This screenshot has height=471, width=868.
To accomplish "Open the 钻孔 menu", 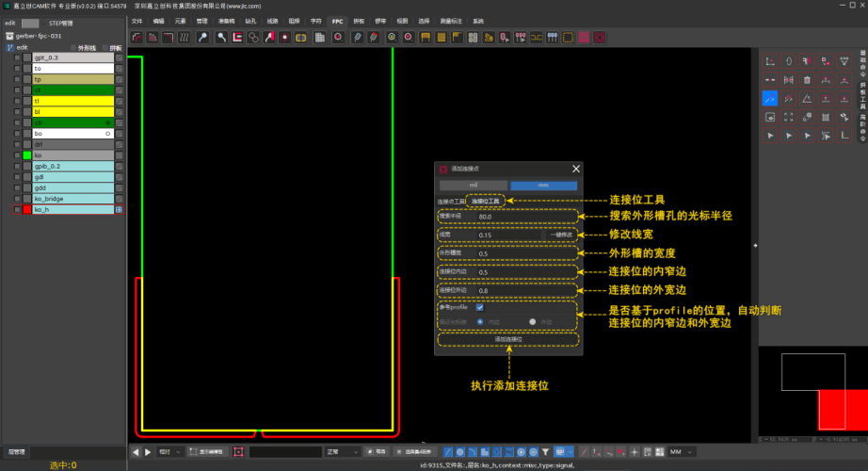I will click(250, 21).
